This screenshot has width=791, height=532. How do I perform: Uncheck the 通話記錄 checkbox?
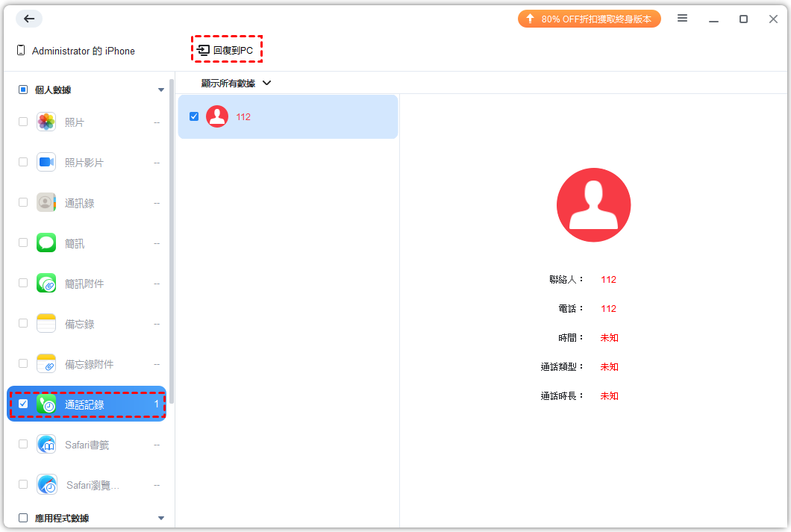pos(23,404)
